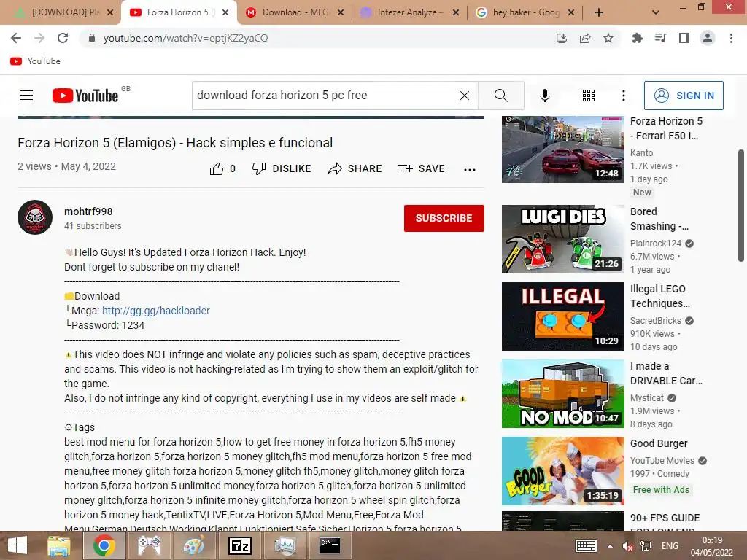Click the thumbs-up like icon
This screenshot has height=560, width=747.
[x=216, y=168]
